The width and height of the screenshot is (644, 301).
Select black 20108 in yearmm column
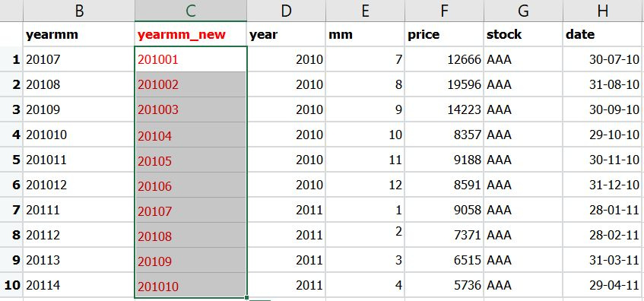(79, 84)
